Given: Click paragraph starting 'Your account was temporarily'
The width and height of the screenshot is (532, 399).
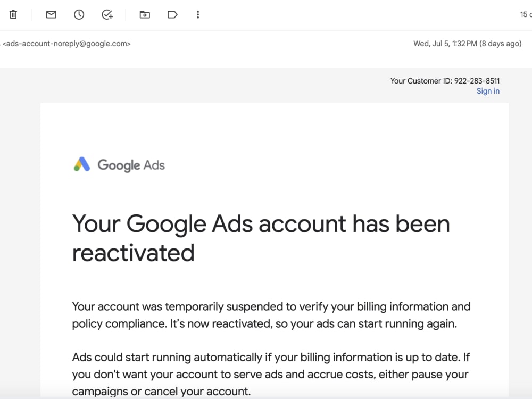Looking at the screenshot, I should tap(271, 315).
